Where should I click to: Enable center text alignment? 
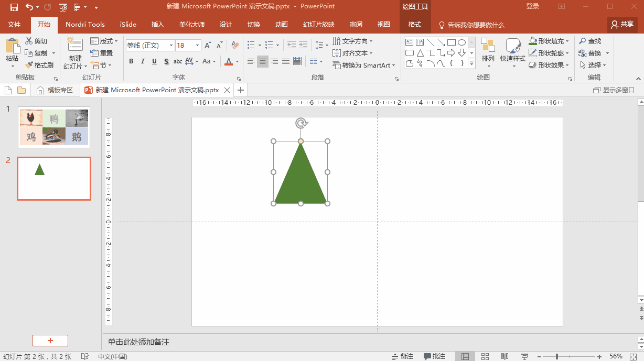[262, 62]
